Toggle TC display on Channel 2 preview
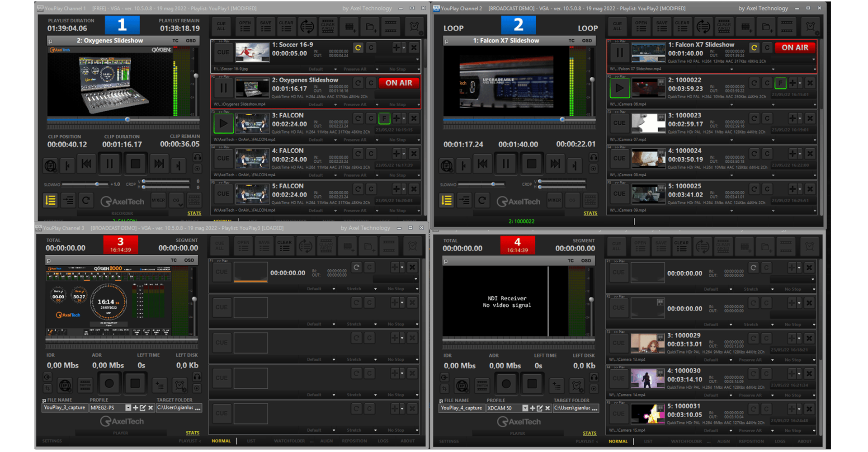868x452 pixels. (571, 41)
